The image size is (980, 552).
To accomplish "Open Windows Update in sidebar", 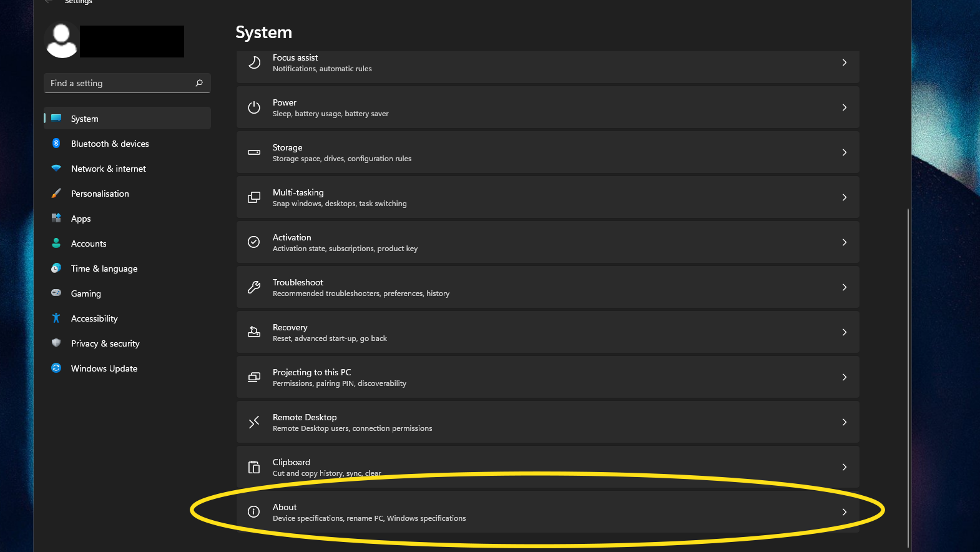I will (x=104, y=368).
